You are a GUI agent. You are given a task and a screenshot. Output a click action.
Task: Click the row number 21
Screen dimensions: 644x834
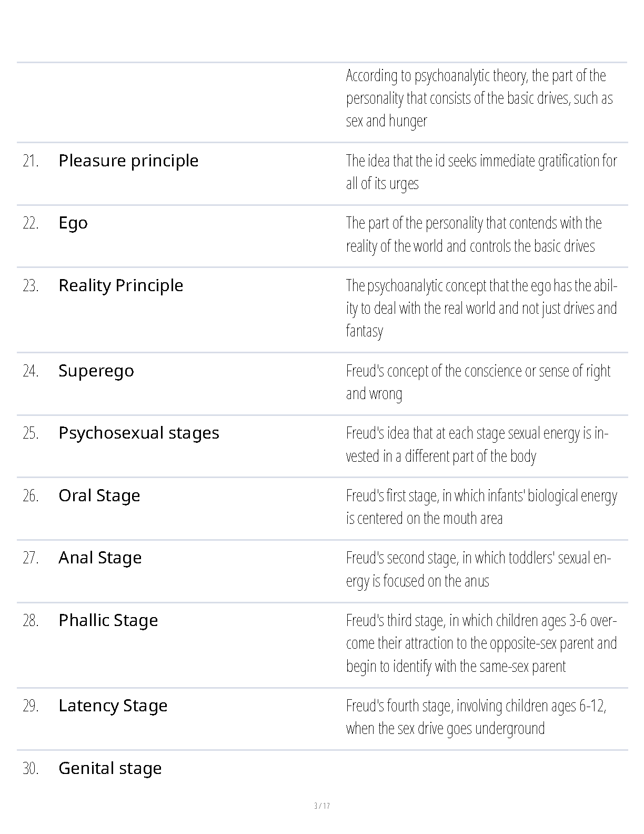tap(31, 161)
